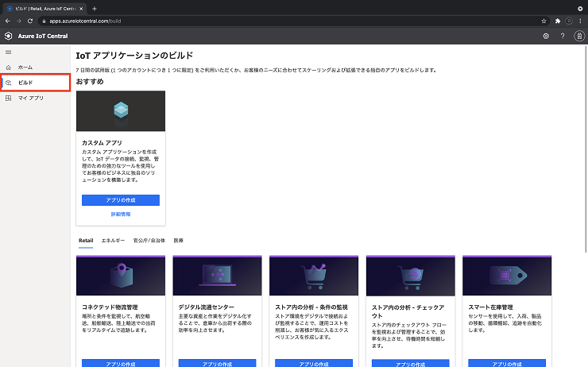Click the おすすめ section heading
Viewport: 588px width, 367px height.
tap(90, 81)
